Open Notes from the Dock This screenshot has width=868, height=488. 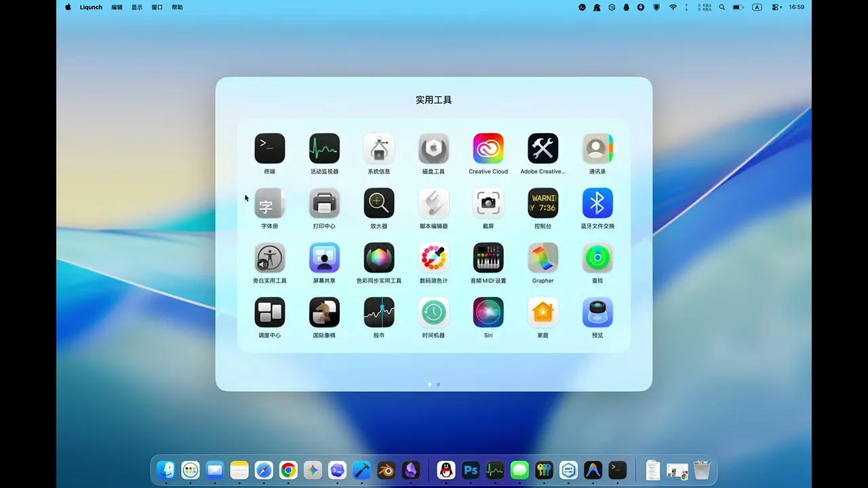point(239,470)
